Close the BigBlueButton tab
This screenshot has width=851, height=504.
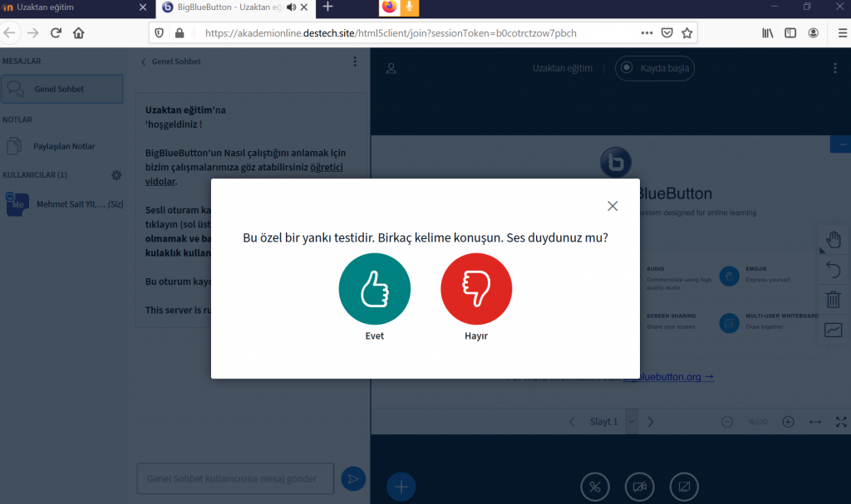coord(304,7)
